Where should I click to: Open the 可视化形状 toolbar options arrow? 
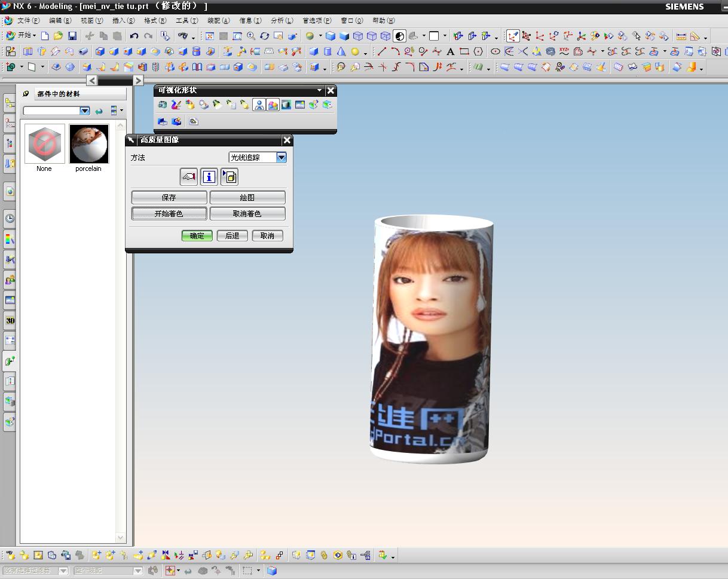(x=320, y=90)
